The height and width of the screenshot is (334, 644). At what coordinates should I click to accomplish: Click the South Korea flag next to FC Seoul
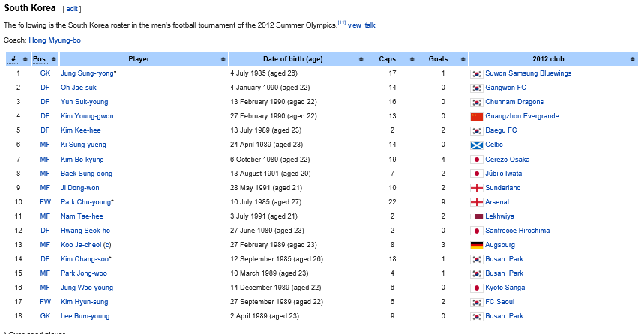pos(476,302)
